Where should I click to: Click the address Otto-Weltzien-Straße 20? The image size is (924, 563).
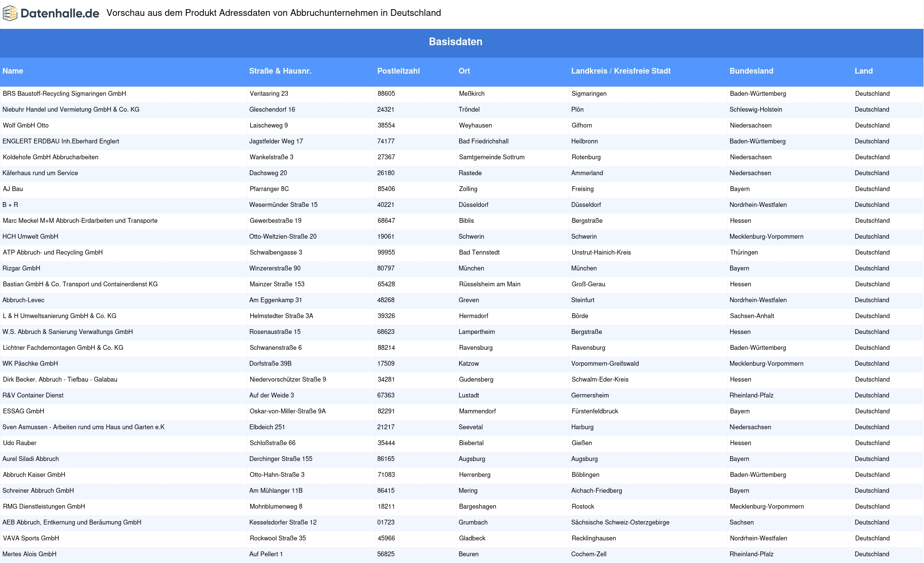pos(283,237)
